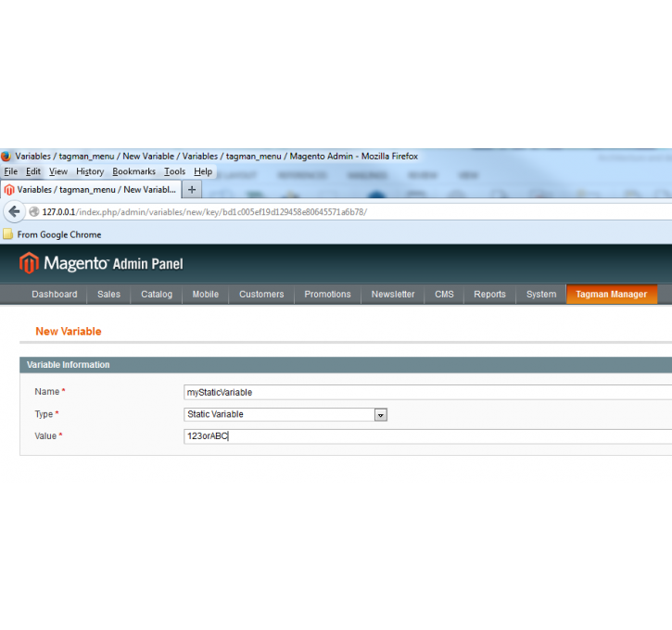672x630 pixels.
Task: Open a new tab with plus button
Action: coord(192,190)
